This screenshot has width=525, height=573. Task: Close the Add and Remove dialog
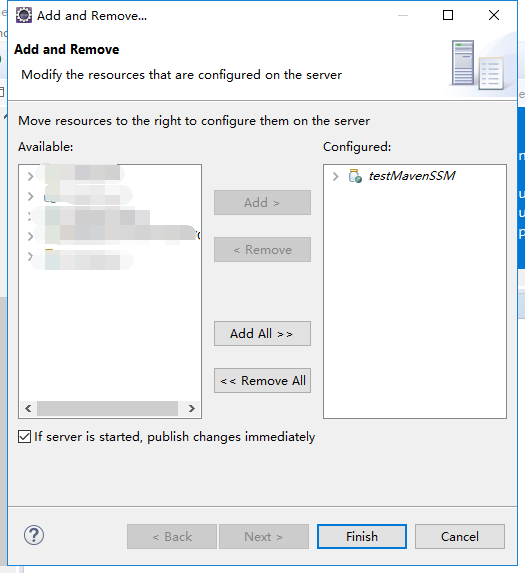coord(494,15)
